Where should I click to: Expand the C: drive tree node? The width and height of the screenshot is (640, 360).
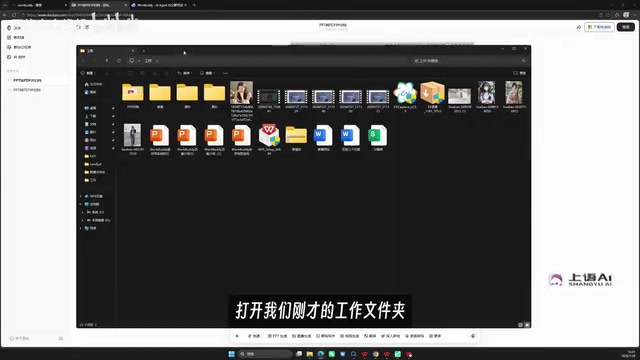pos(82,212)
